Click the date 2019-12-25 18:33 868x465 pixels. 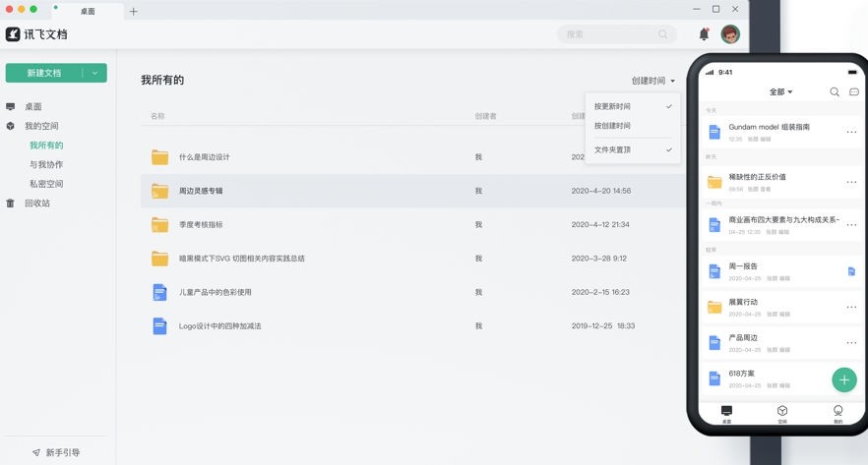pos(603,326)
